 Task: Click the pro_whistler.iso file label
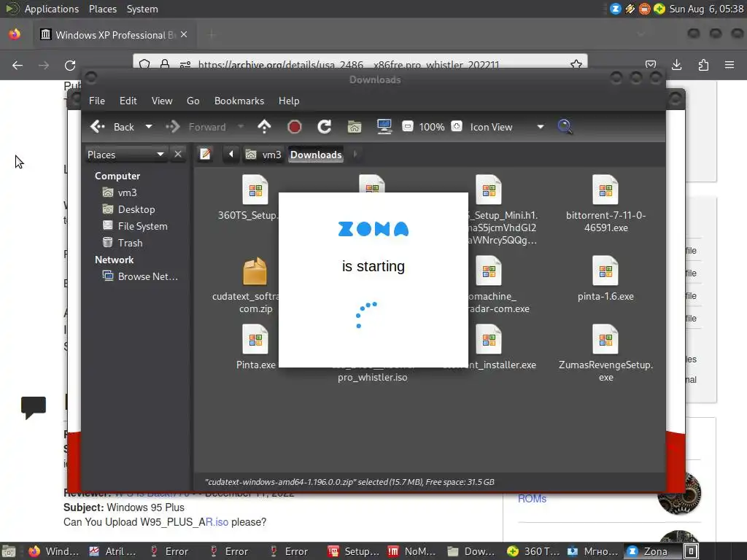[373, 377]
